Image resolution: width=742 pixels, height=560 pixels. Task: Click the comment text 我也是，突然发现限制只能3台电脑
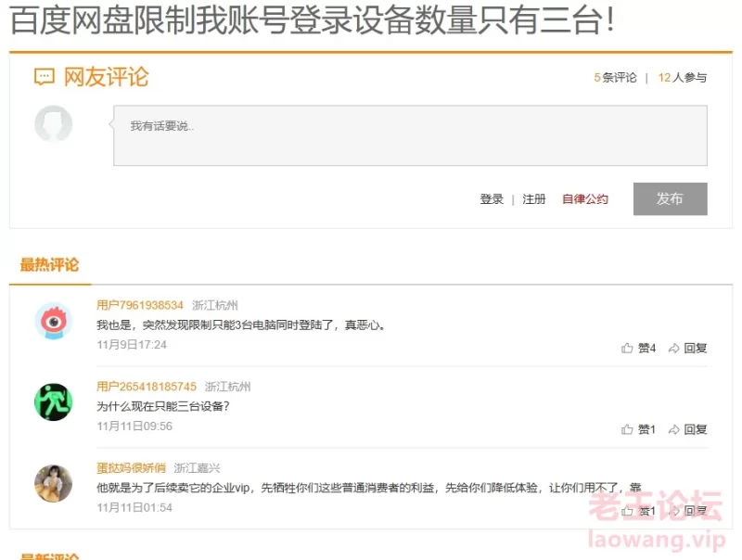pyautogui.click(x=241, y=325)
